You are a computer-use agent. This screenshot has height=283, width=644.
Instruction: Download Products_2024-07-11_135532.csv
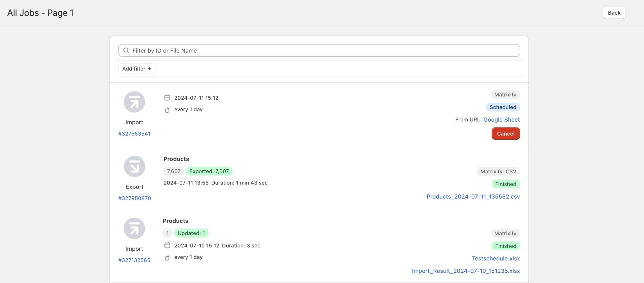coord(473,197)
